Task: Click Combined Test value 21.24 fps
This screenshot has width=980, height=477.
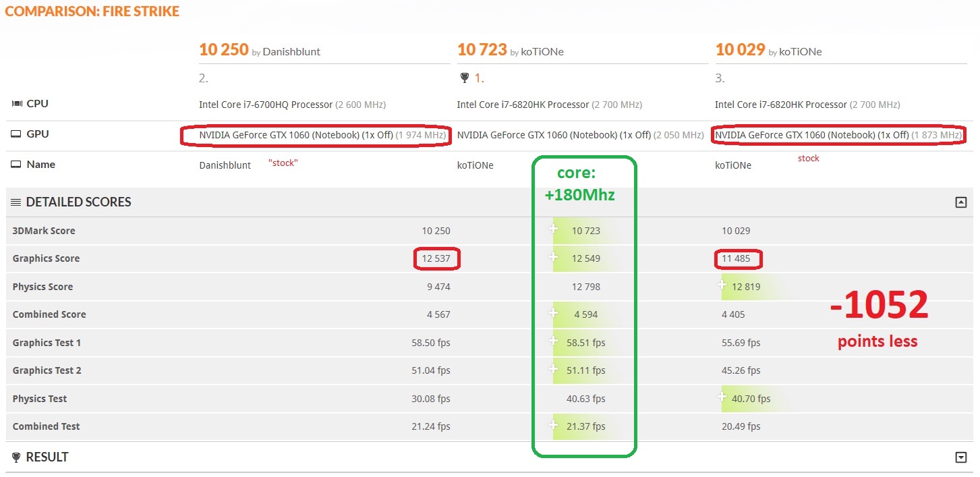Action: pos(431,426)
